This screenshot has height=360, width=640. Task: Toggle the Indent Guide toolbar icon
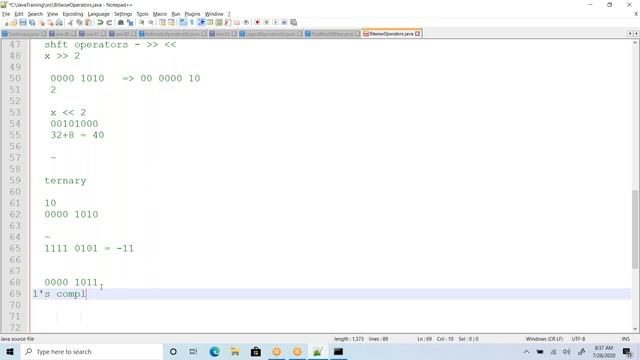(x=201, y=22)
